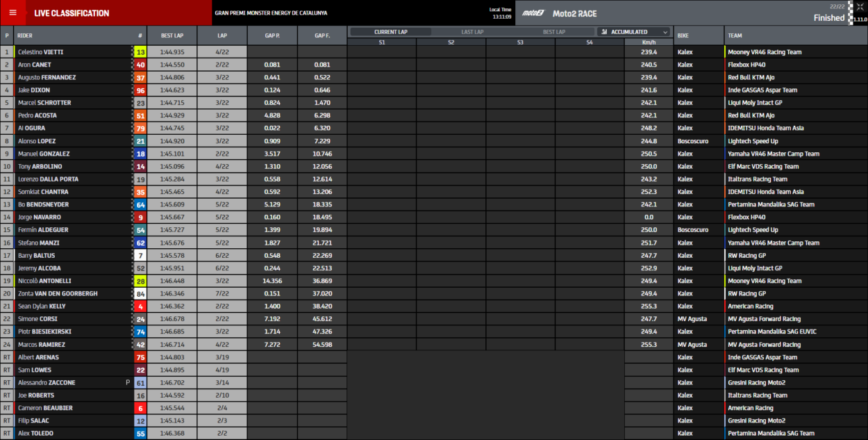Select rider Somkiat CHANTRA
Viewport: 868px width, 440px height.
pos(43,192)
